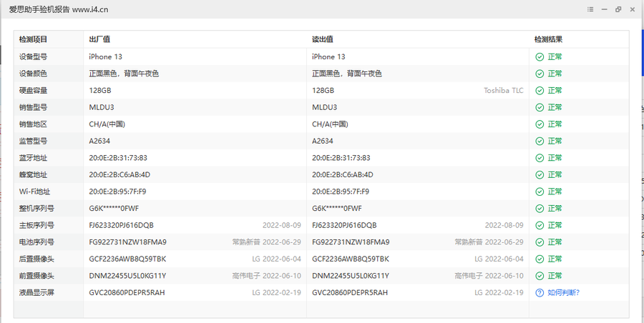Click factory rear camera serial GCF2236AWB8Q59TBK
Image resolution: width=644 pixels, height=323 pixels.
click(x=127, y=259)
